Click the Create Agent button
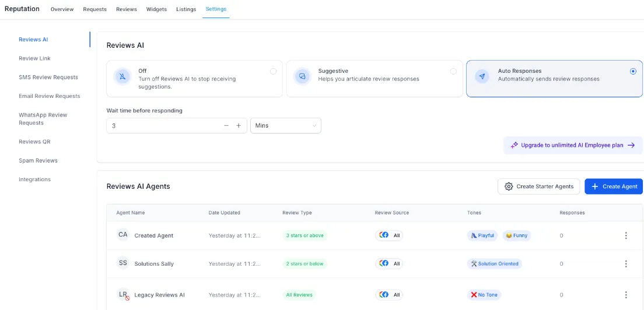This screenshot has height=310, width=644. click(x=614, y=186)
